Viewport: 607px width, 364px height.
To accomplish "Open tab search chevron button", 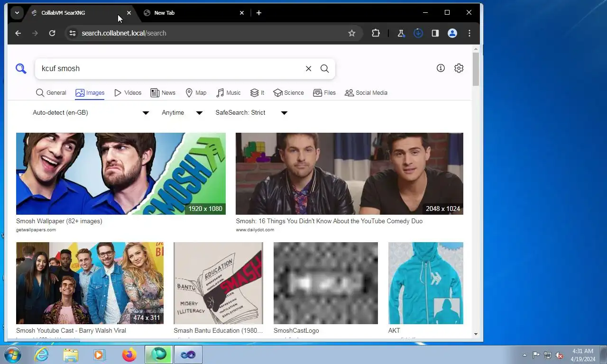I will click(x=17, y=13).
